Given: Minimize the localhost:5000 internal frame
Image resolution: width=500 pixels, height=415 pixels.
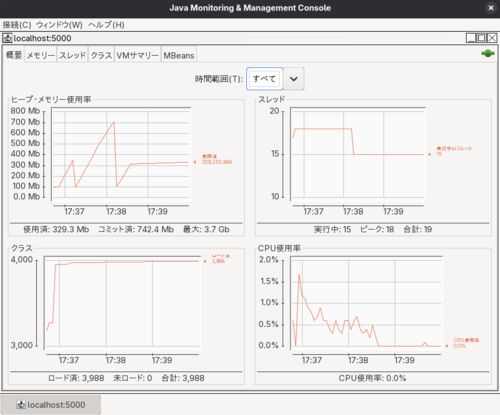Looking at the screenshot, I should (471, 38).
